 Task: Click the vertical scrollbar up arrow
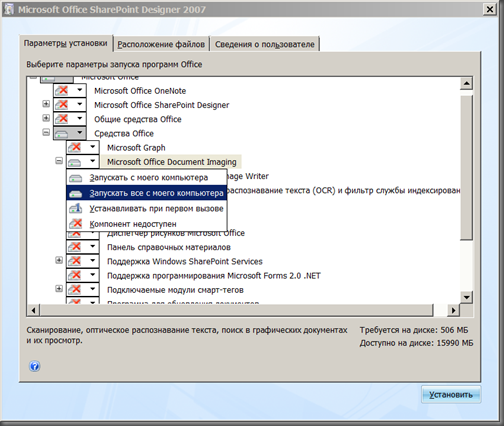point(466,83)
